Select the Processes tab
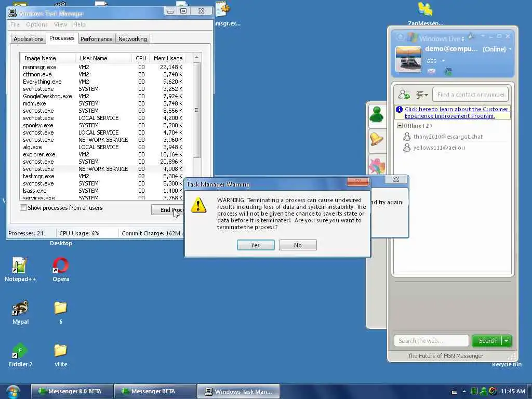Image resolution: width=532 pixels, height=399 pixels. [x=62, y=38]
